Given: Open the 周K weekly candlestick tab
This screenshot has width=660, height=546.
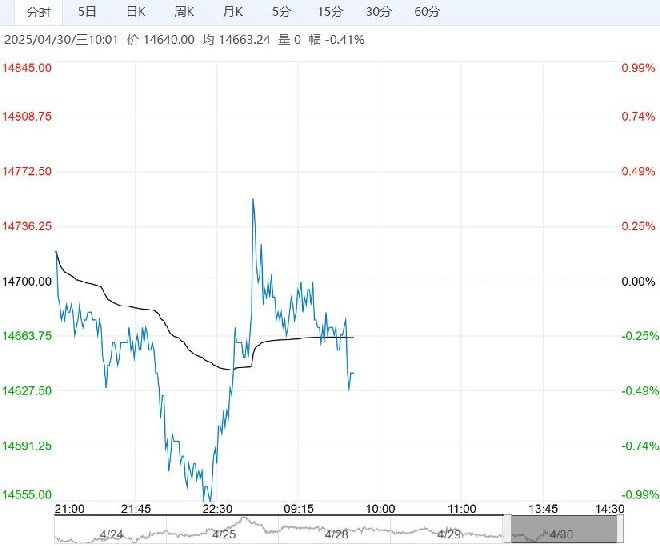Looking at the screenshot, I should (x=184, y=12).
